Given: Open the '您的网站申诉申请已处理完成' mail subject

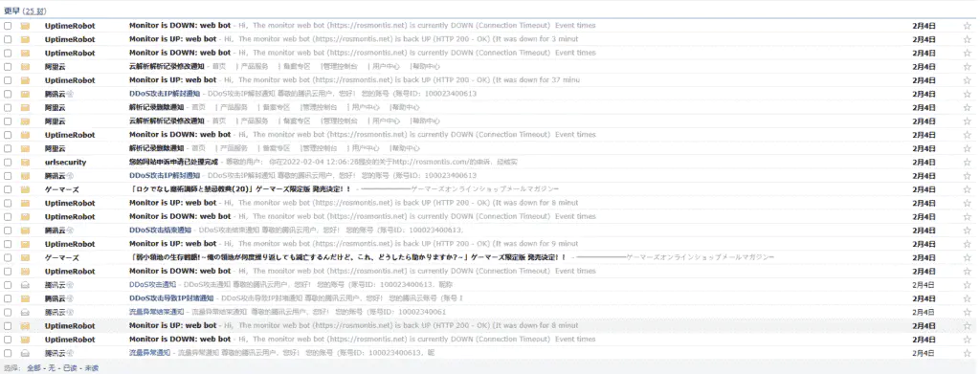Looking at the screenshot, I should pyautogui.click(x=174, y=163).
